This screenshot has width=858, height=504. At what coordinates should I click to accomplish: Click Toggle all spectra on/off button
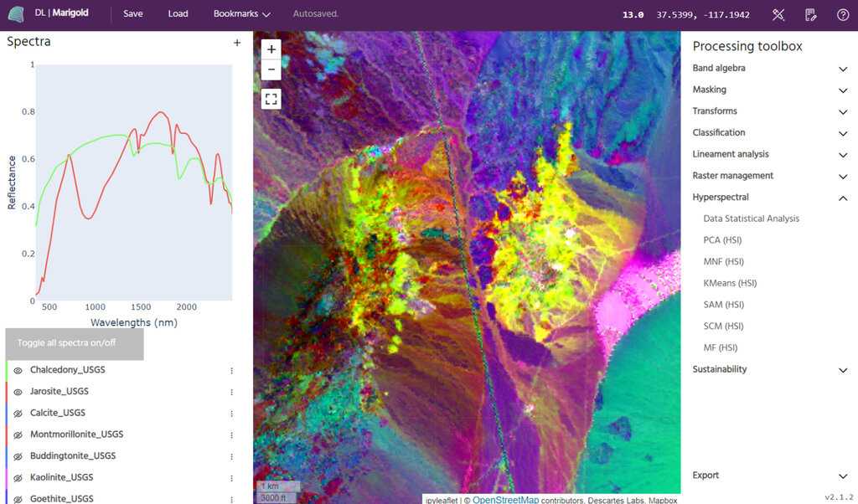75,343
